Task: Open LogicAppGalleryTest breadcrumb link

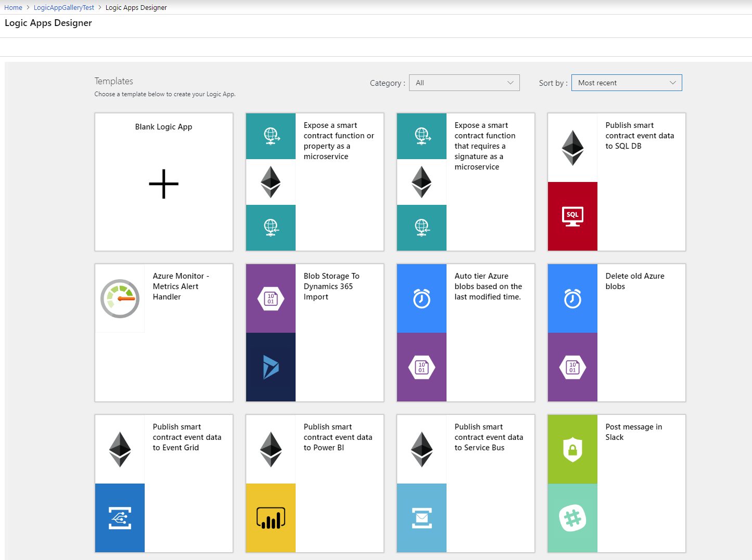Action: (63, 7)
